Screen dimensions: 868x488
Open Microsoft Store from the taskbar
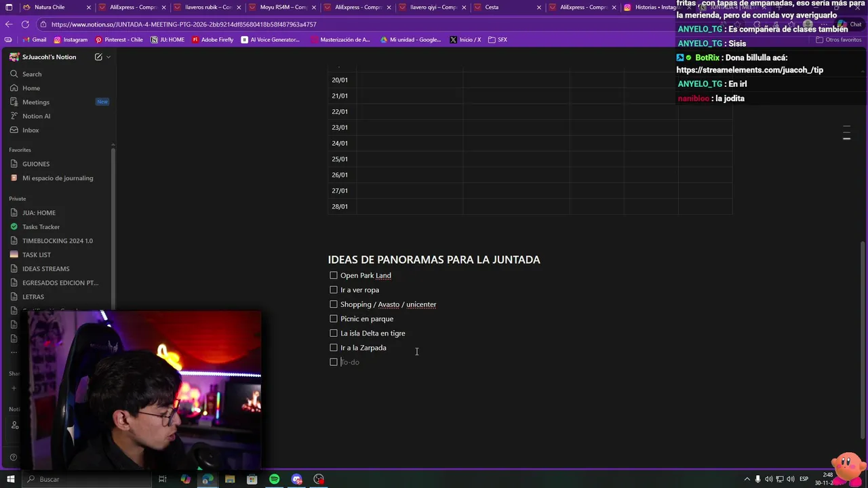tap(252, 479)
